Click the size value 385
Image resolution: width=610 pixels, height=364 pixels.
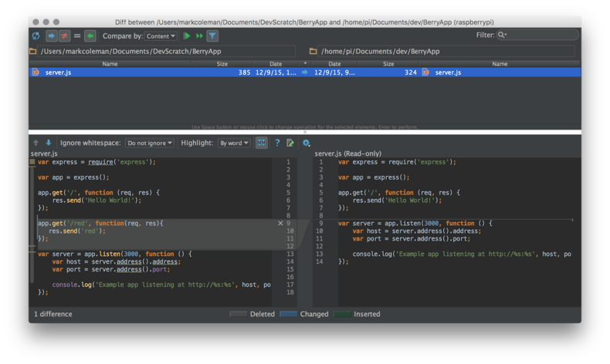(x=244, y=72)
